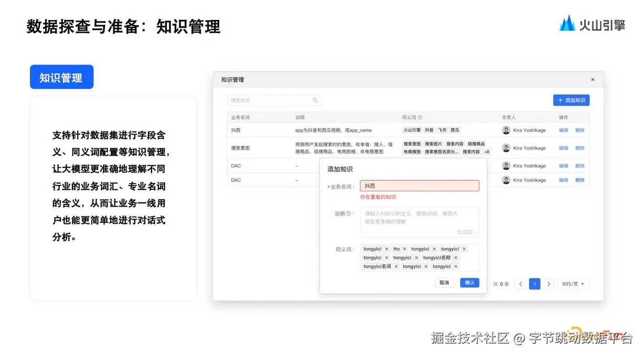Expand the +8 more synonyms tag
The height and width of the screenshot is (356, 644).
tap(487, 152)
